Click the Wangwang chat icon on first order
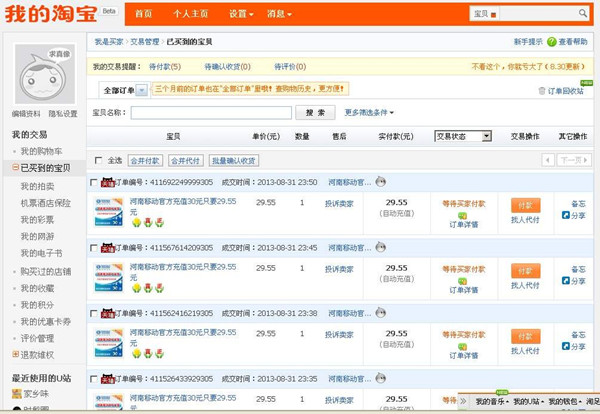The width and height of the screenshot is (600, 414). tap(379, 183)
